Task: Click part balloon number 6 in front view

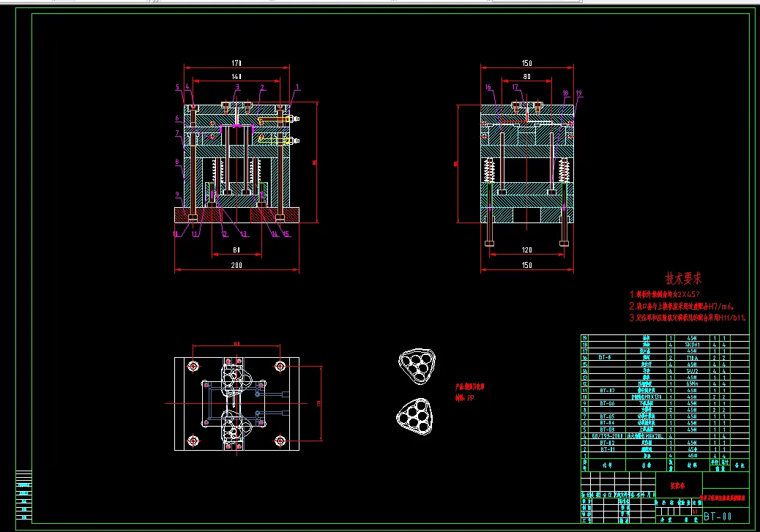Action: 177,118
